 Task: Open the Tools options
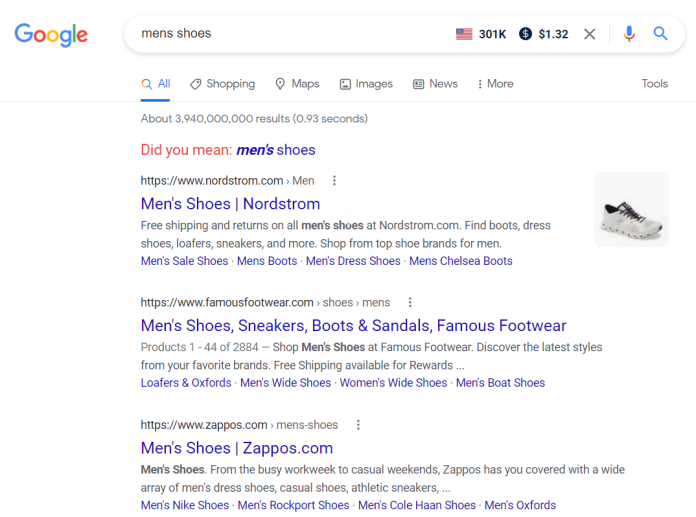pyautogui.click(x=654, y=84)
